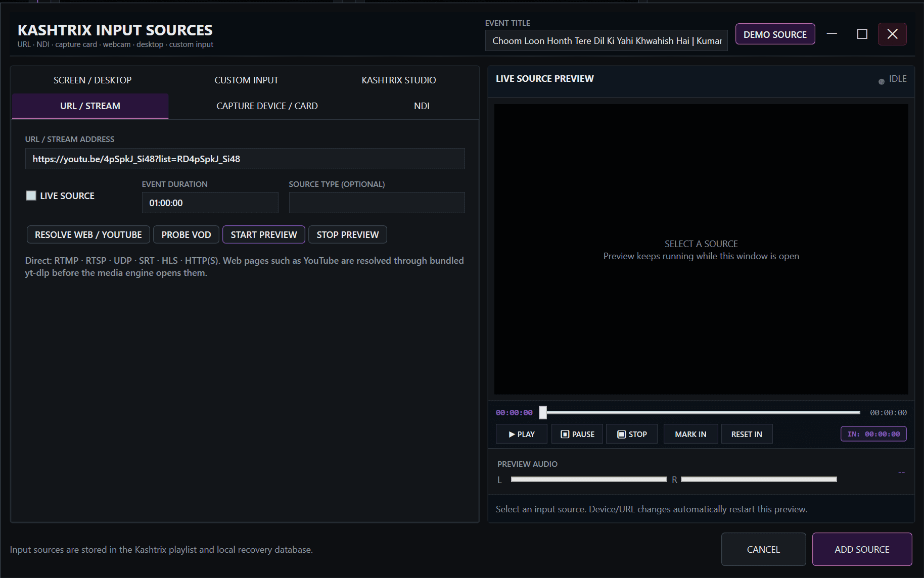Click the left channel audio meter
The height and width of the screenshot is (578, 924).
click(x=589, y=479)
